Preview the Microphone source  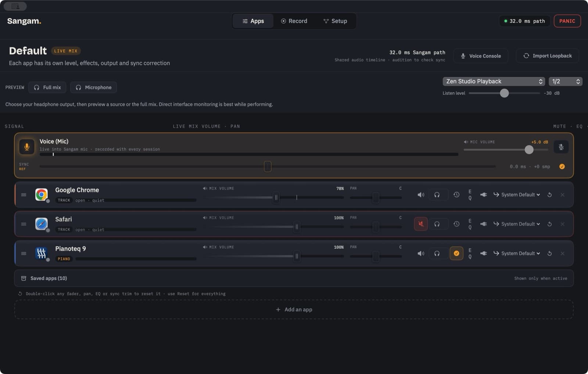point(93,87)
